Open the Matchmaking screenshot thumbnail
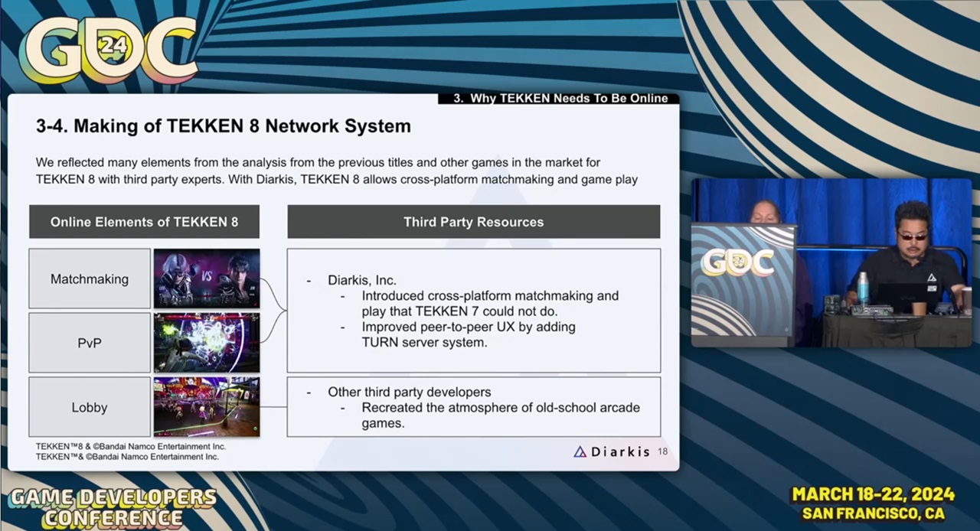 (207, 279)
